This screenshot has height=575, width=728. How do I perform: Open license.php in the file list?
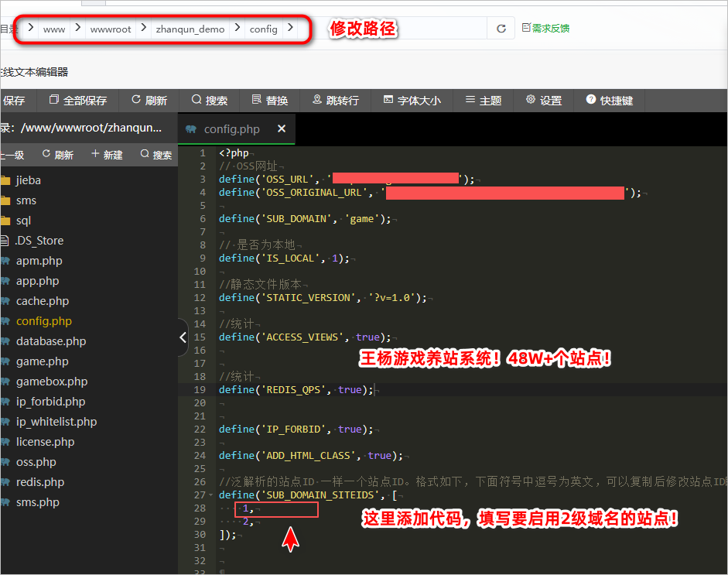point(45,442)
